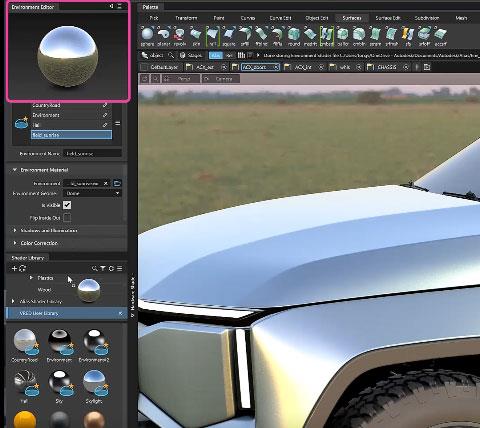Viewport: 480px width, 428px height.
Task: Select the planar surface tool icon
Action: (163, 34)
